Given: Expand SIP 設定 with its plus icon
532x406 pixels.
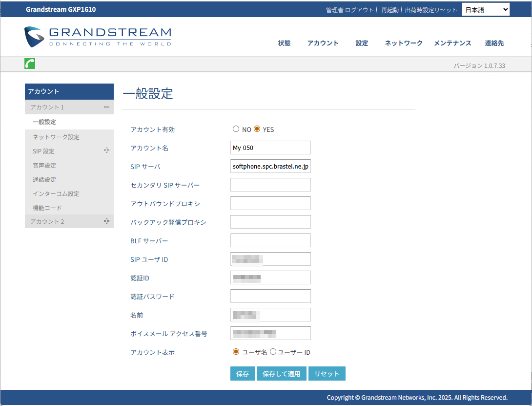Looking at the screenshot, I should point(106,150).
